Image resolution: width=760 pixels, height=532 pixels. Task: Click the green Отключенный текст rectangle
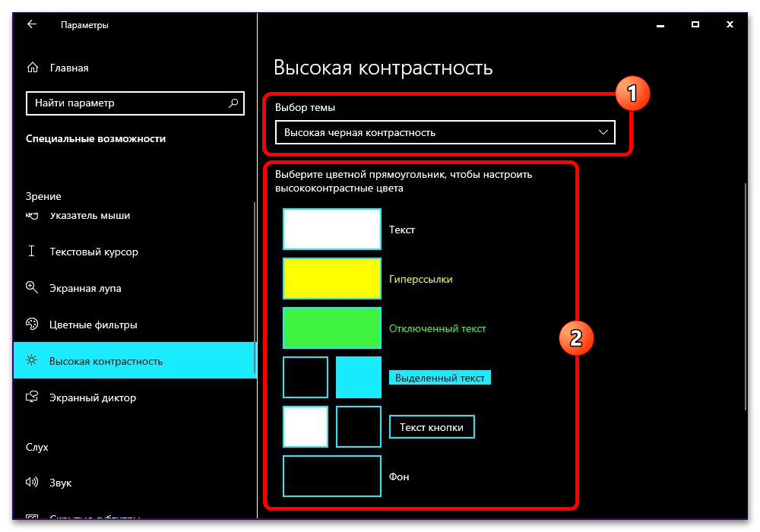331,328
